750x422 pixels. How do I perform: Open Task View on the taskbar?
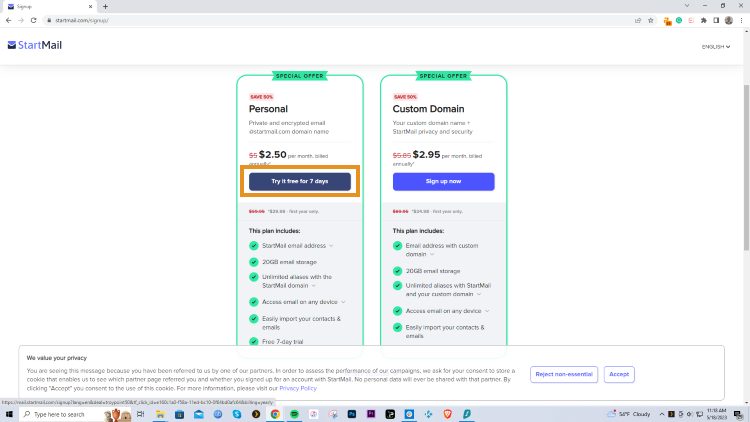point(140,414)
